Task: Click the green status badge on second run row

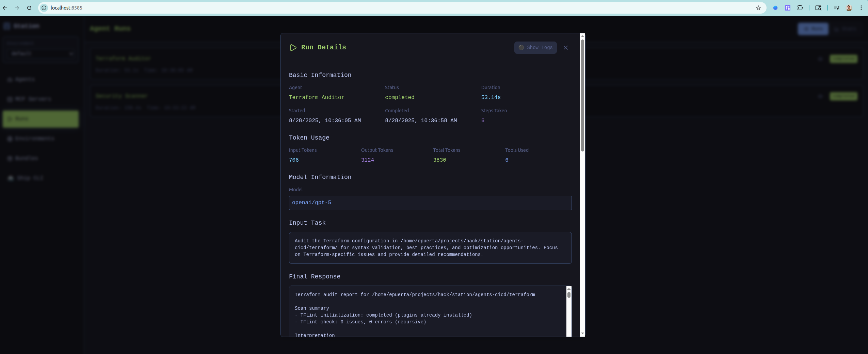Action: 843,96
